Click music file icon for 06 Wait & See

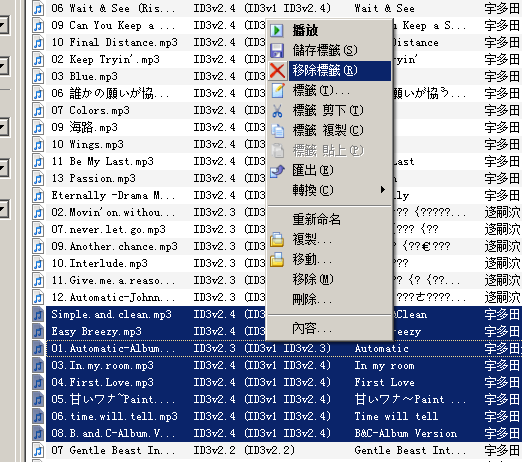point(38,8)
